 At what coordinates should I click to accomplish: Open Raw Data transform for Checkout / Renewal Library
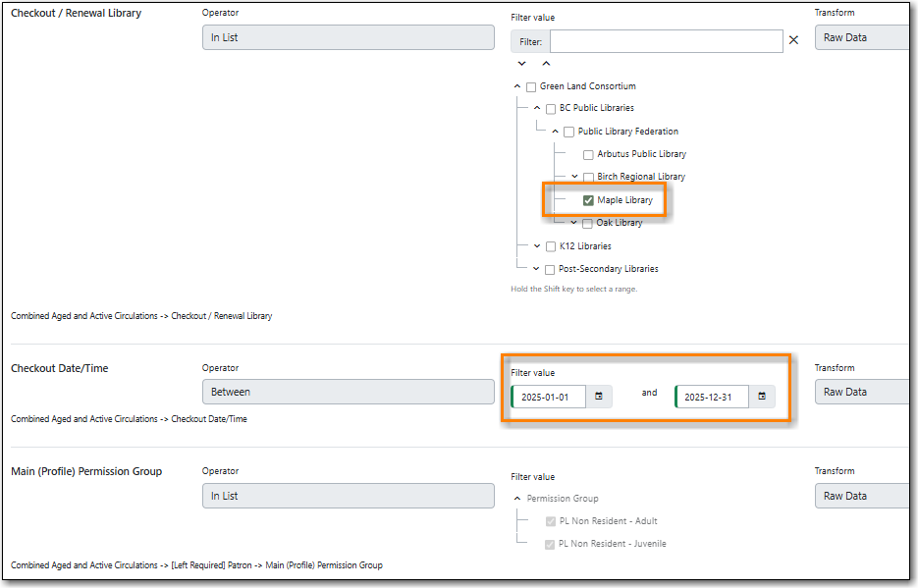tap(860, 37)
